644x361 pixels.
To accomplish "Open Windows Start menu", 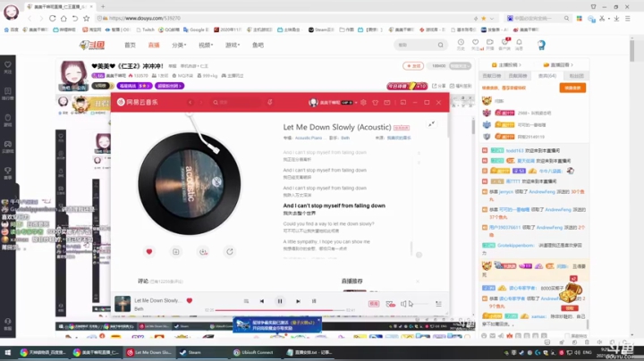I will pos(7,352).
